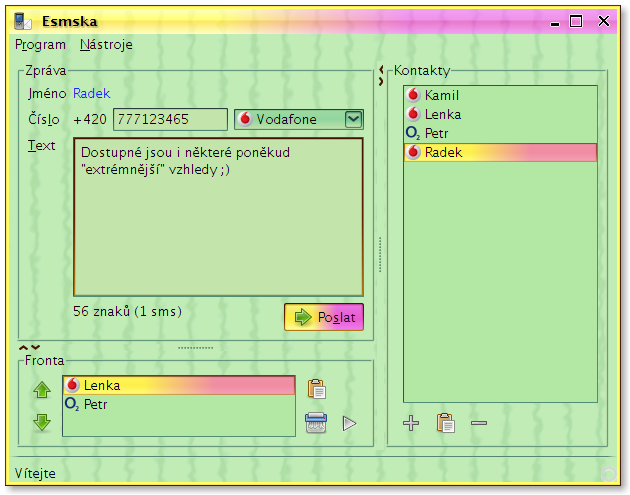
Task: Expand Kontakty panel with right chevron
Action: click(381, 81)
